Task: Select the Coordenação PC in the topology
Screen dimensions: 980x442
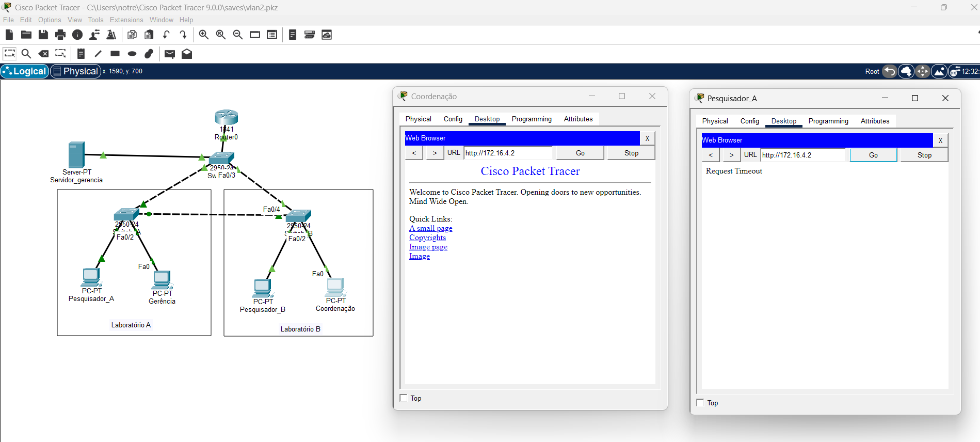Action: tap(335, 287)
